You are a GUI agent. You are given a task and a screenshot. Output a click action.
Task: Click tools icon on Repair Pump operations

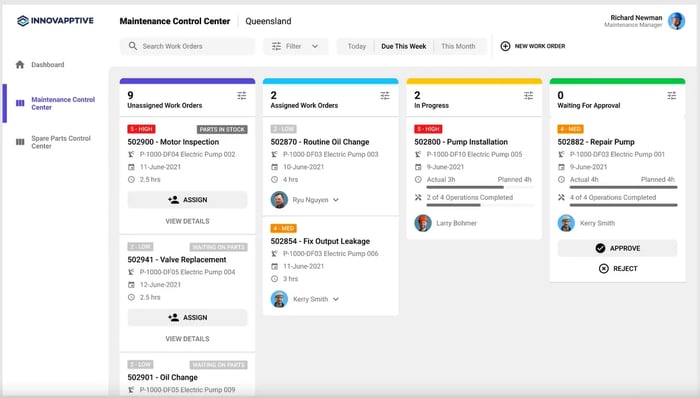[x=561, y=197]
